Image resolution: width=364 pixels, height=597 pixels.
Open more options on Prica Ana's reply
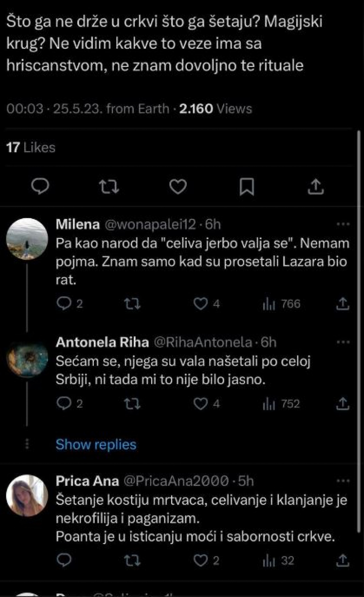343,481
